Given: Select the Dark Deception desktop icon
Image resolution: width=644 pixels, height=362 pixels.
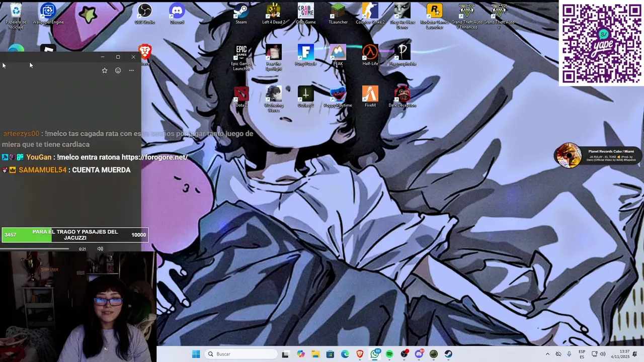Looking at the screenshot, I should click(x=403, y=97).
